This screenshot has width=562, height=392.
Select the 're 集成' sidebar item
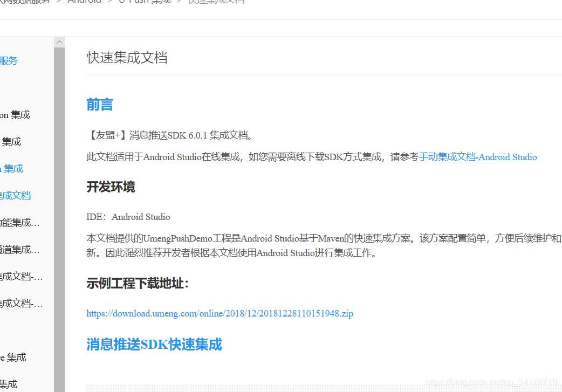(13, 357)
